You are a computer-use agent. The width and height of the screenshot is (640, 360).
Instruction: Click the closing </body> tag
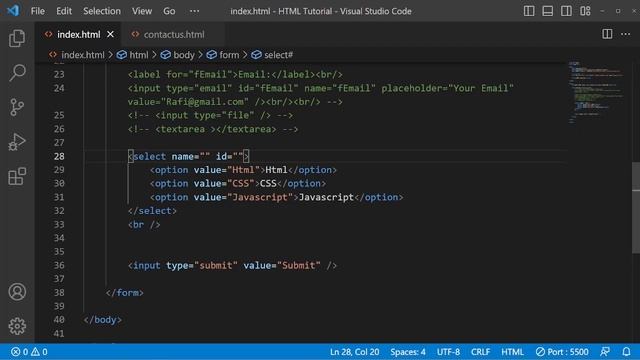[102, 320]
